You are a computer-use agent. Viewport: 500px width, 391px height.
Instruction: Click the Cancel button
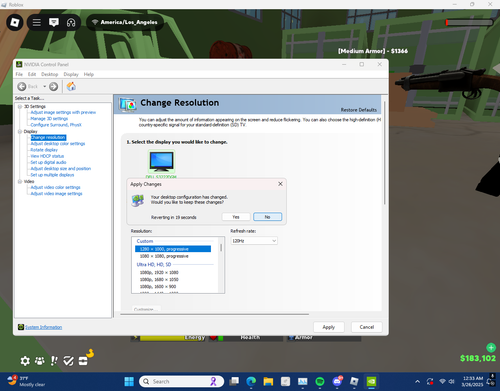click(367, 327)
